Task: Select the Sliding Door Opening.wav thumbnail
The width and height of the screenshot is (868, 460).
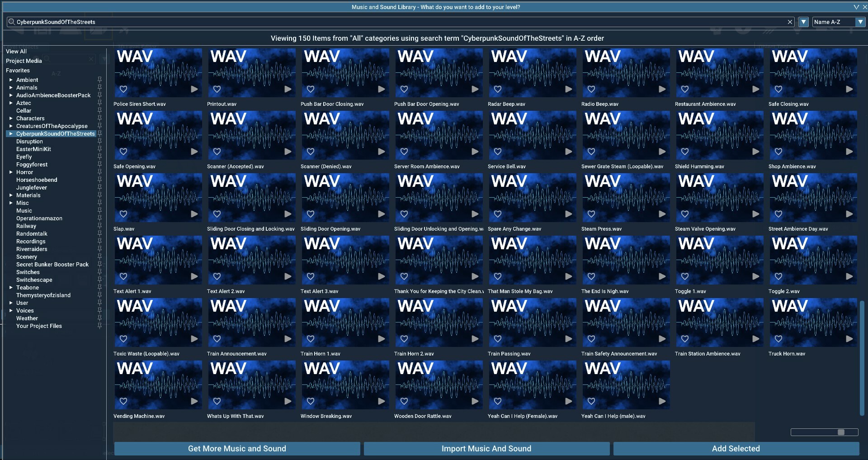Action: point(345,197)
